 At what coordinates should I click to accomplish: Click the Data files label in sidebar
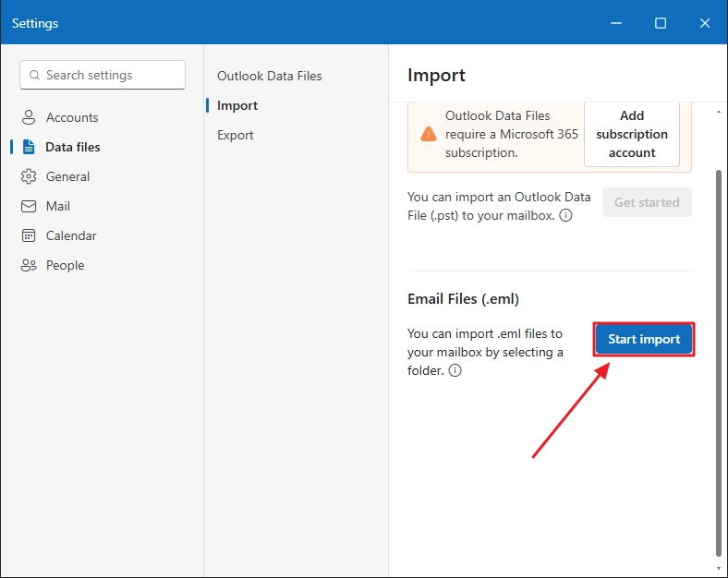click(x=73, y=147)
